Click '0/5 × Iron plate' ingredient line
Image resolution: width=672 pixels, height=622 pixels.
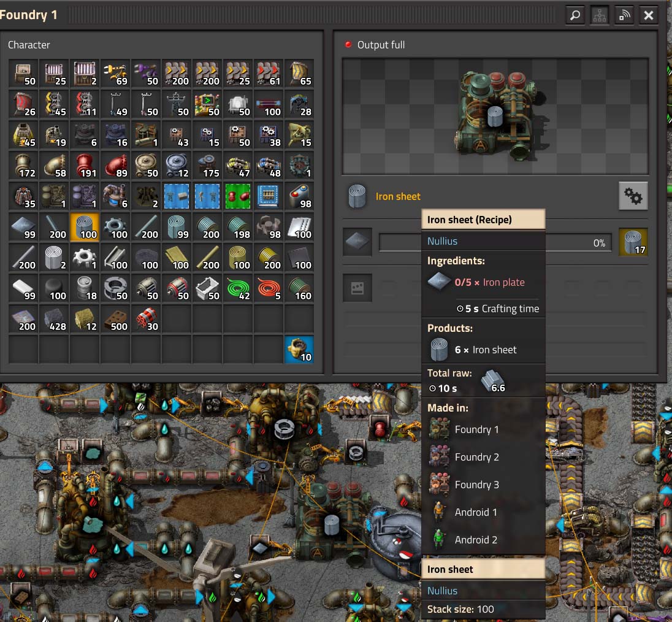pos(489,282)
